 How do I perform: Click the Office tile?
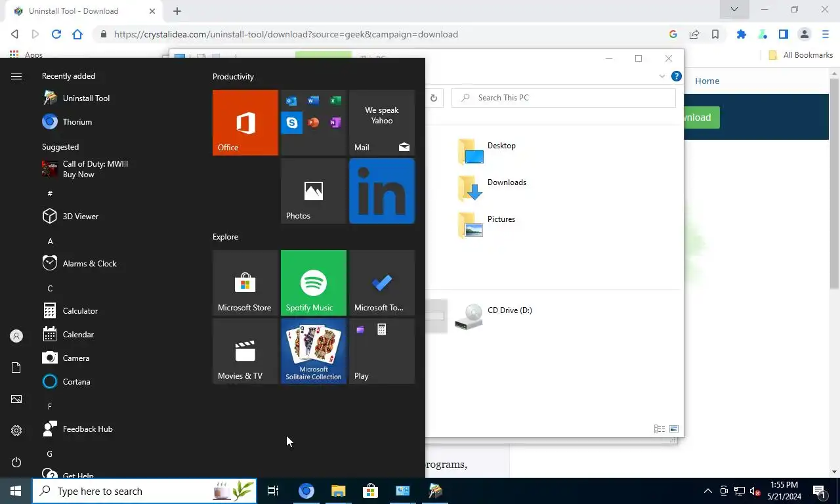pyautogui.click(x=245, y=123)
